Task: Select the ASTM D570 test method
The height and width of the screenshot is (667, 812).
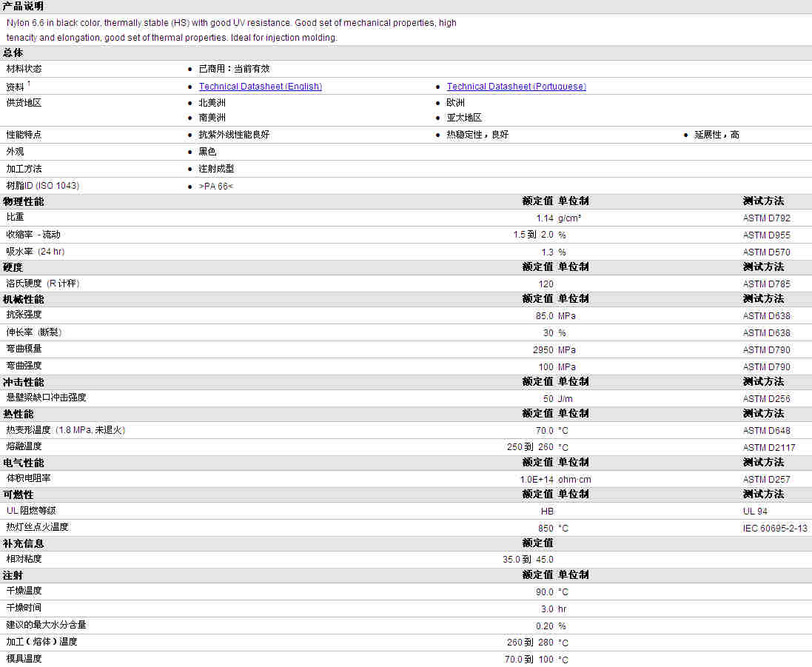Action: [766, 252]
